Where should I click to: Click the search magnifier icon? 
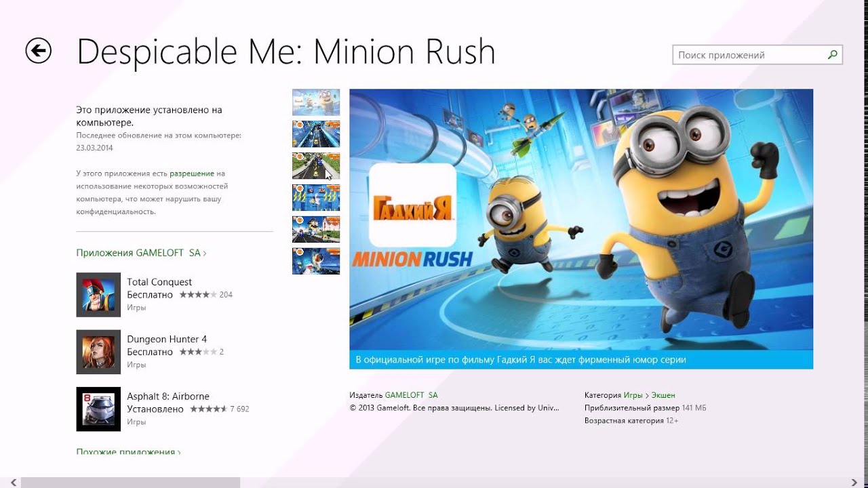832,55
